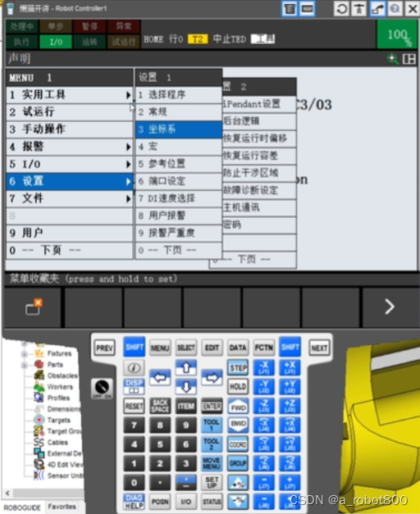
Task: Click the TOOL 1 key
Action: click(212, 425)
